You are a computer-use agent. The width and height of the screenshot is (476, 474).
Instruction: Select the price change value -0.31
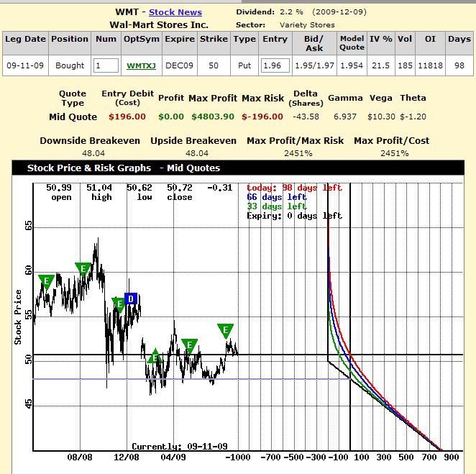pos(220,188)
